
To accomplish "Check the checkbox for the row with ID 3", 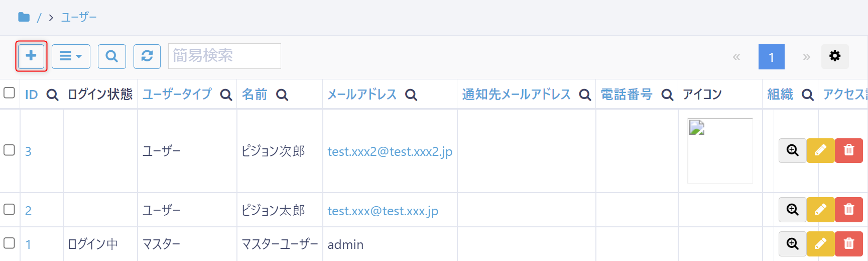I will click(x=9, y=150).
